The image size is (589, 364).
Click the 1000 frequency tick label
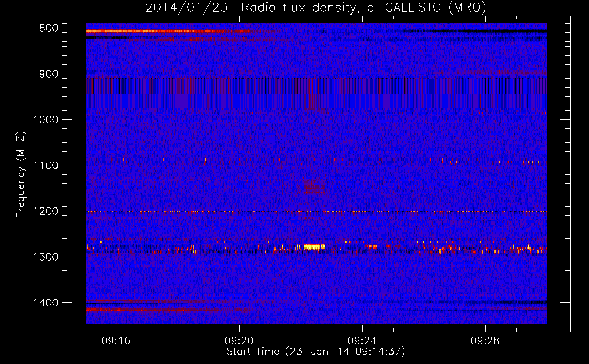(x=46, y=120)
